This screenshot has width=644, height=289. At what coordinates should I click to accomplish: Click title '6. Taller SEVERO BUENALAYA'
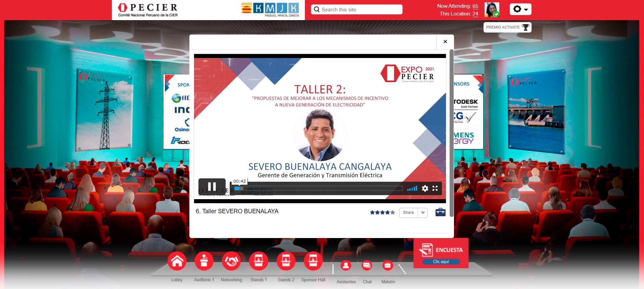[237, 211]
